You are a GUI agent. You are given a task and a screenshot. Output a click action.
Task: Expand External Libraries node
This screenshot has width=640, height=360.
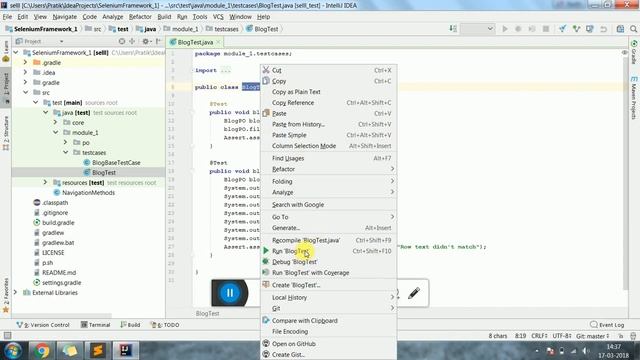point(16,292)
